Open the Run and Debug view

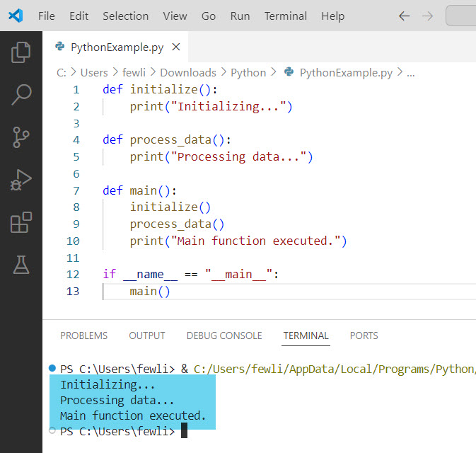pos(21,180)
